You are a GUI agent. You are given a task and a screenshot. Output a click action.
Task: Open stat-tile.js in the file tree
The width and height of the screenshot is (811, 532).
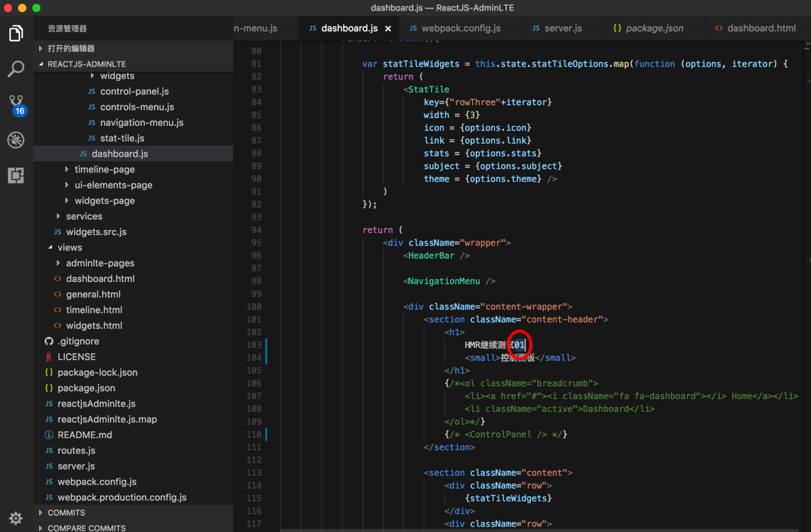122,138
